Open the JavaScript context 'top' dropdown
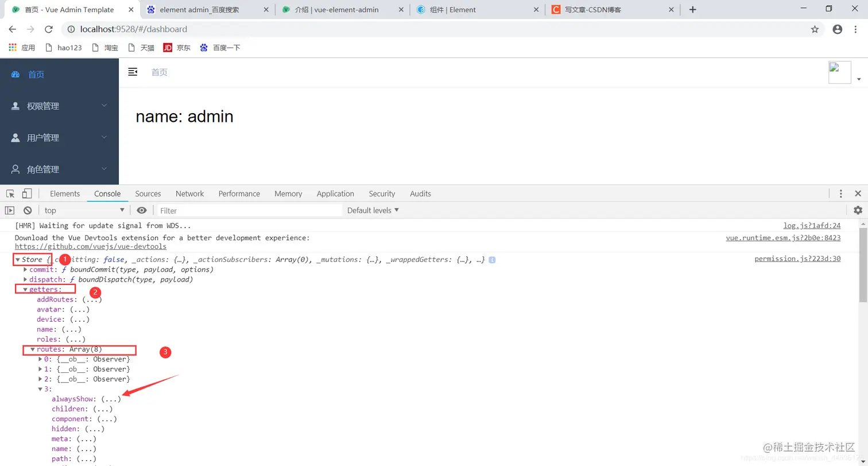868x466 pixels. pos(84,210)
